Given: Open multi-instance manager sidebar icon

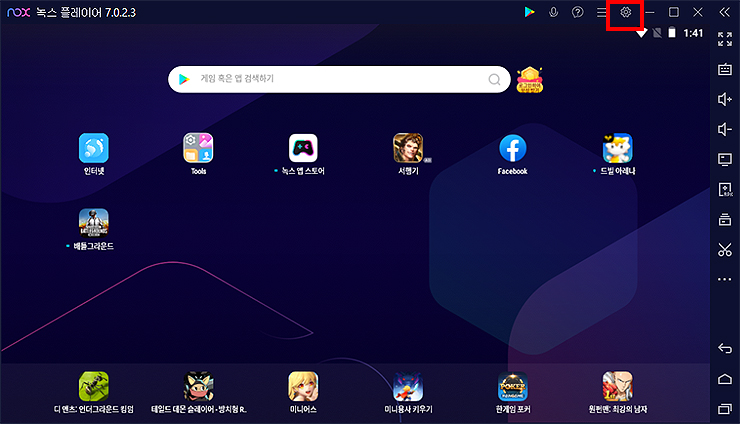Looking at the screenshot, I should point(725,219).
